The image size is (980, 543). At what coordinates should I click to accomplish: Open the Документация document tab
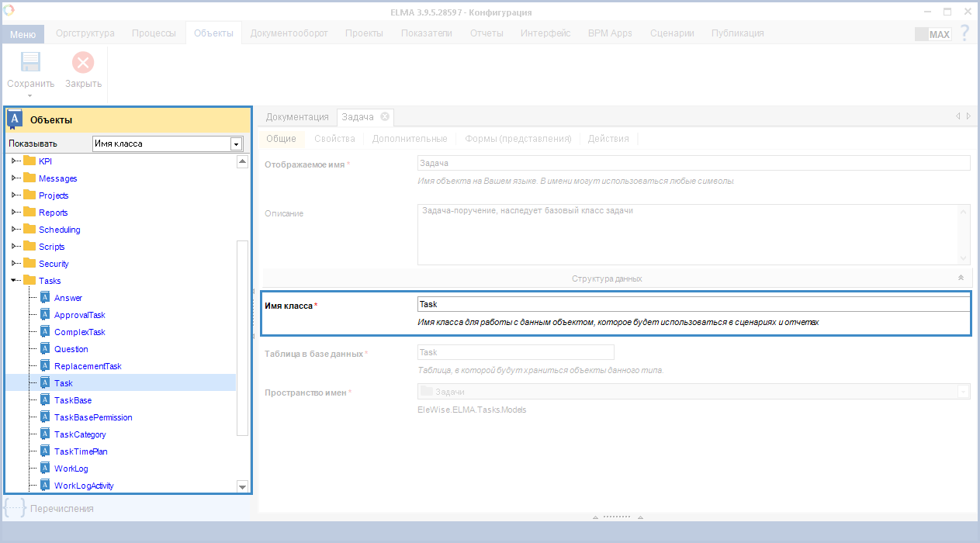tap(297, 116)
